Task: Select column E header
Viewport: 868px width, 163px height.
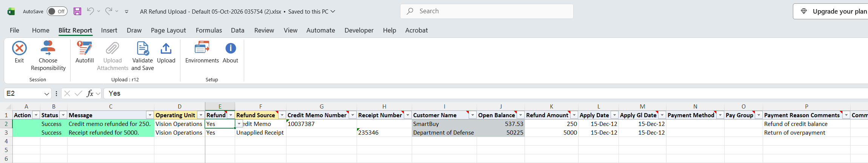Action: click(220, 107)
